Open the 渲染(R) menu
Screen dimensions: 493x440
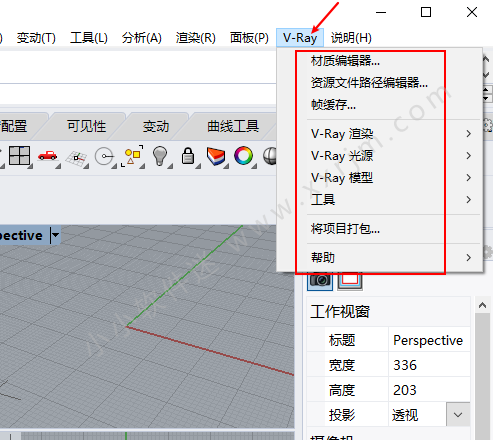tap(196, 38)
